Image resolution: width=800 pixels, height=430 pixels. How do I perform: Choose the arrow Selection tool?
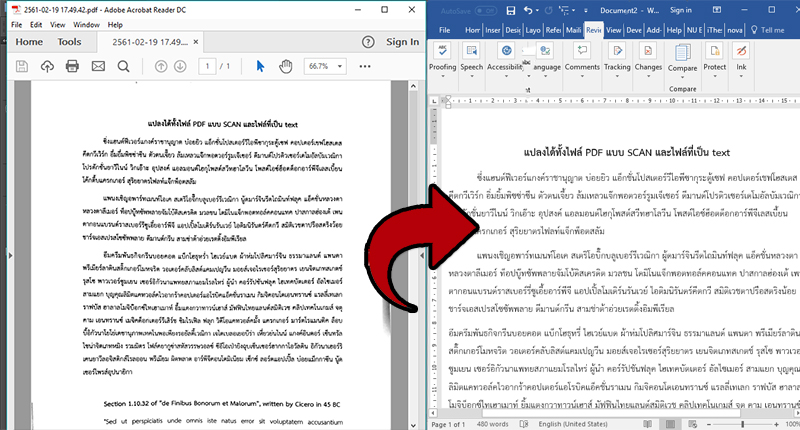click(x=259, y=66)
